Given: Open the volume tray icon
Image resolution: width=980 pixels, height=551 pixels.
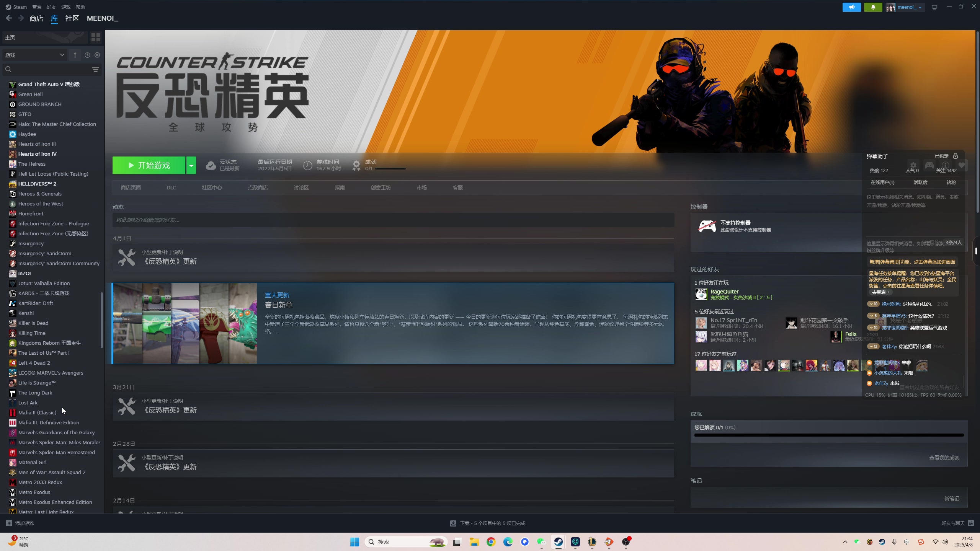Looking at the screenshot, I should pos(945,542).
